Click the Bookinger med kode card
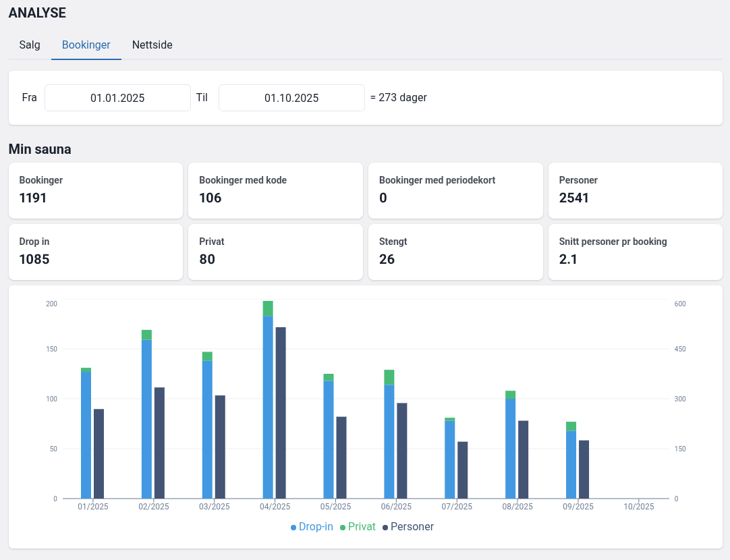Viewport: 730px width, 560px height. pyautogui.click(x=275, y=190)
